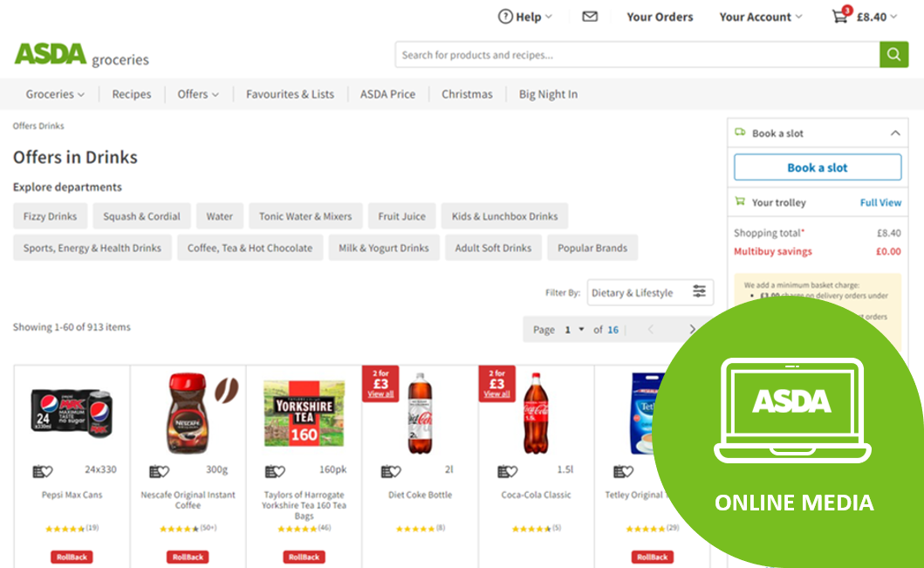Open the filter sliders icon
Viewport: 924px width, 568px height.
[699, 291]
